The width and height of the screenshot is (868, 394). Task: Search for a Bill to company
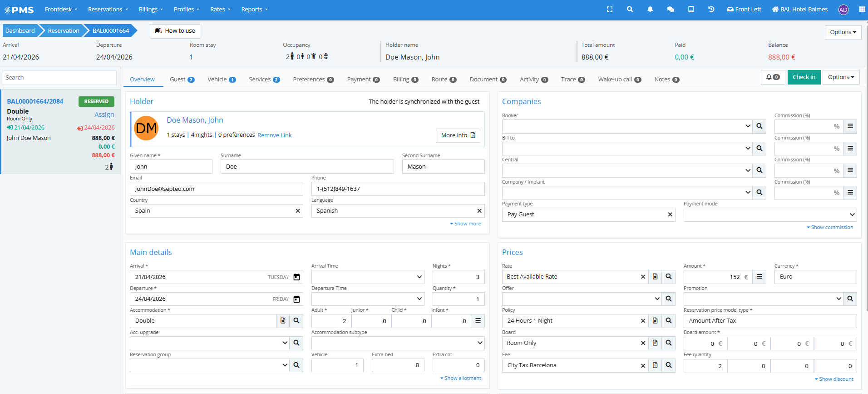pos(759,148)
